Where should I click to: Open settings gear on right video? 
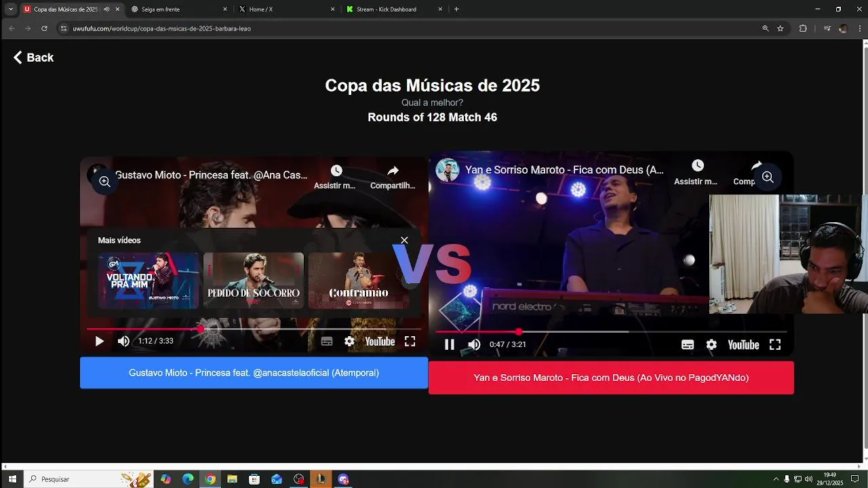pyautogui.click(x=711, y=344)
